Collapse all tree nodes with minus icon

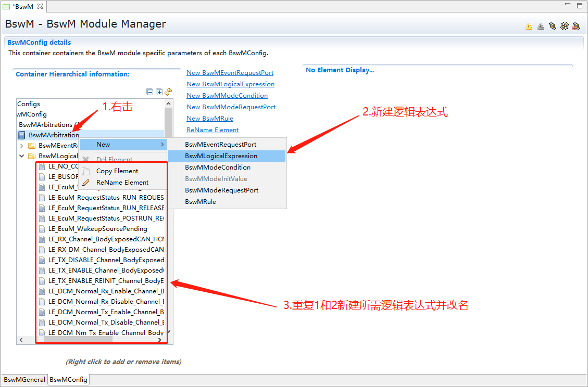[150, 92]
